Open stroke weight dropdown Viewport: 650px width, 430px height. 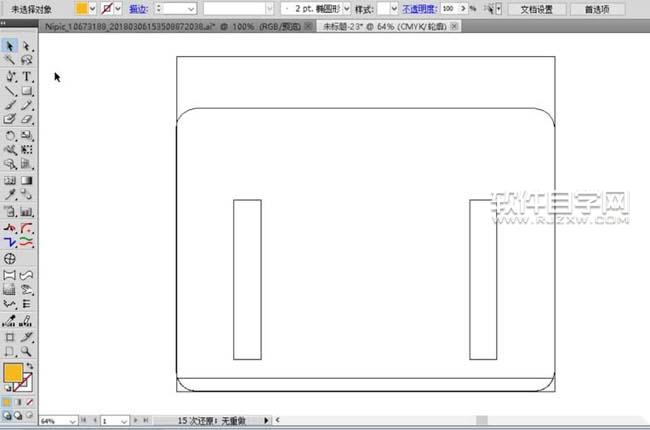pyautogui.click(x=191, y=9)
